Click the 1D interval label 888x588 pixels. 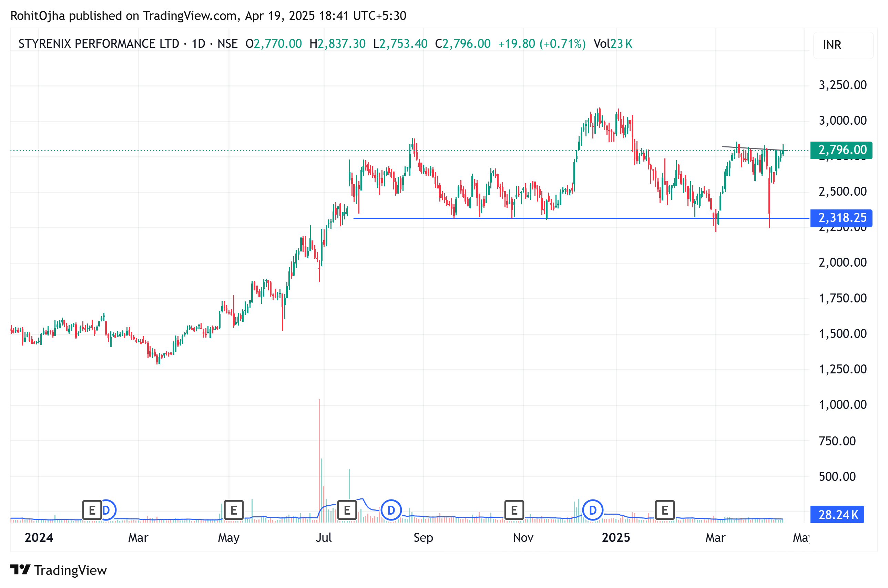(198, 44)
